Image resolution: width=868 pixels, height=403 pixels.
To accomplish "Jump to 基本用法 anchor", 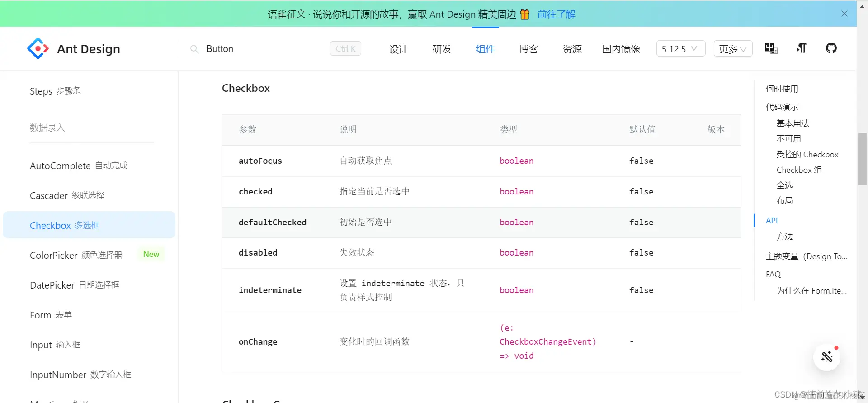I will click(x=793, y=123).
